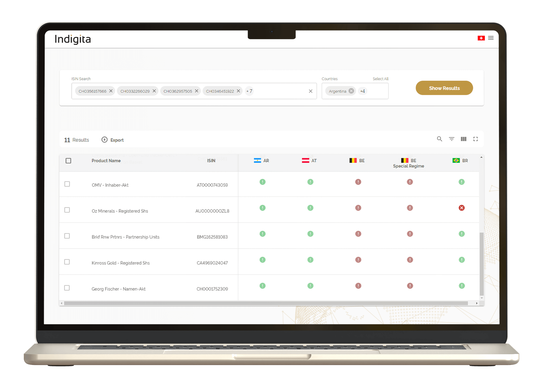Image resolution: width=541 pixels, height=392 pixels.
Task: Click the filter list icon
Action: point(451,139)
